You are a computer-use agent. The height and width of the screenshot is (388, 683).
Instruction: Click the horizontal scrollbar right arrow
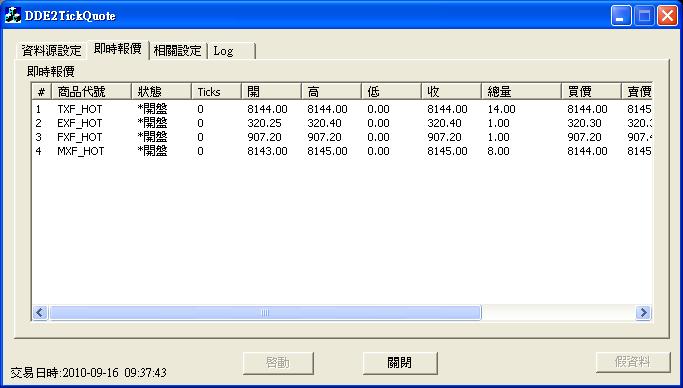tap(643, 313)
